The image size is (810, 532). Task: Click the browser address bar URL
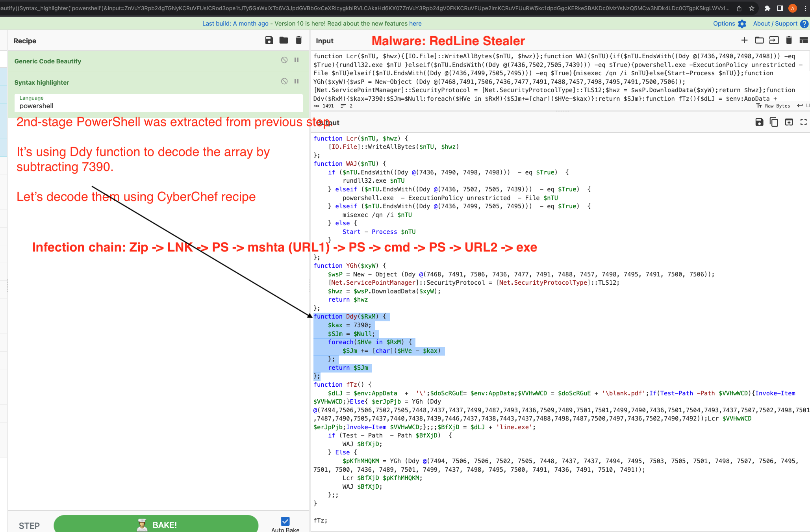click(364, 8)
